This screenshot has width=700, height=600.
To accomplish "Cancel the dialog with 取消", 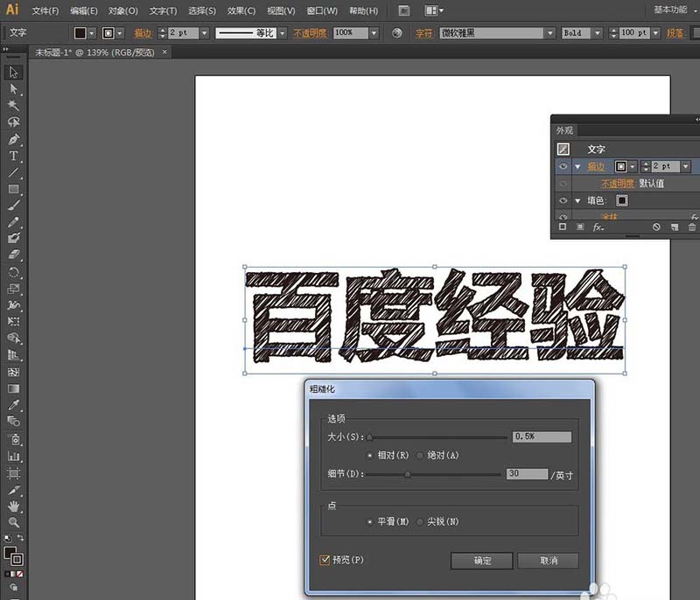I will 549,561.
